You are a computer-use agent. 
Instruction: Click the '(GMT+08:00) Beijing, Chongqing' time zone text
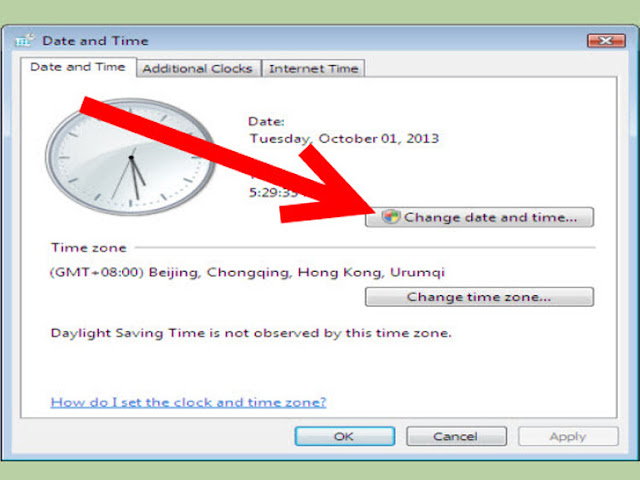(x=247, y=272)
